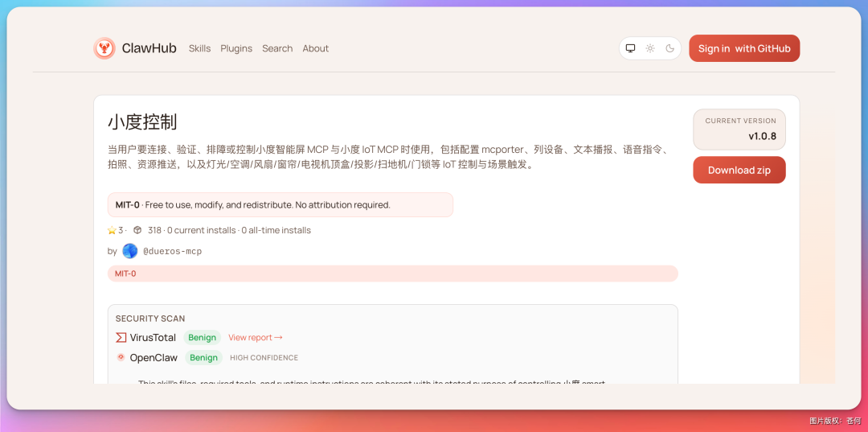Open the About nav item
This screenshot has width=868, height=432.
pyautogui.click(x=316, y=48)
